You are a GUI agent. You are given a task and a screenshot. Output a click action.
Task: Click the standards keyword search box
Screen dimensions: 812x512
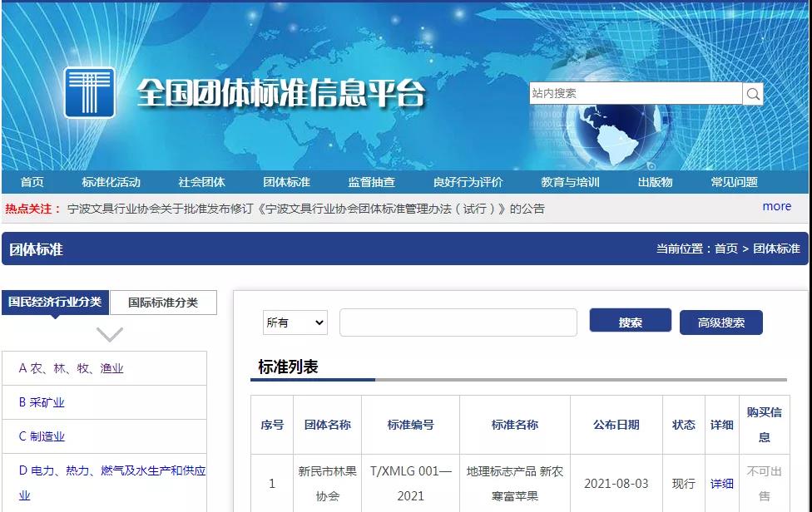[458, 322]
